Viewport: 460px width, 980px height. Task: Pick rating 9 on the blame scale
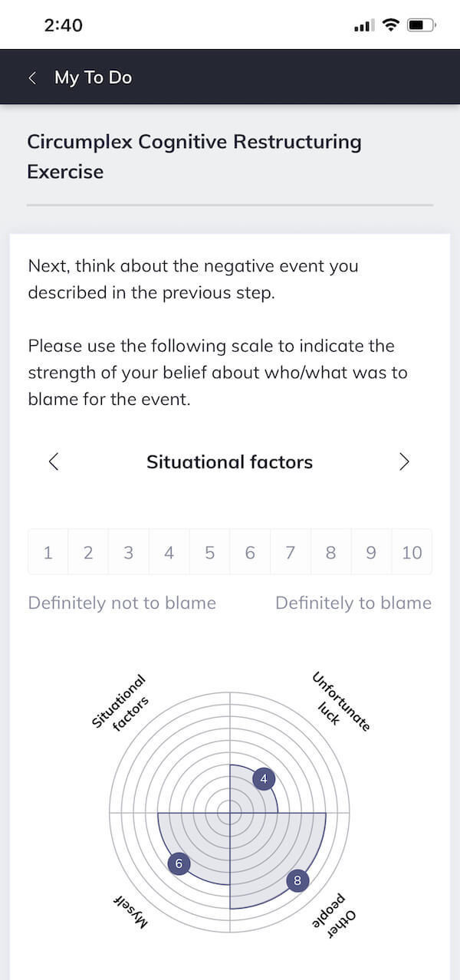click(371, 552)
